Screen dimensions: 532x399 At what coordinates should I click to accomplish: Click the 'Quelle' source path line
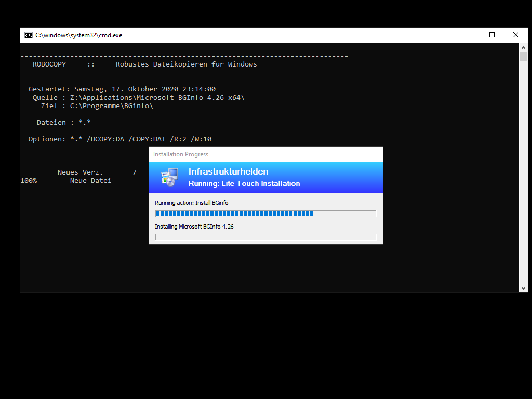pos(138,97)
